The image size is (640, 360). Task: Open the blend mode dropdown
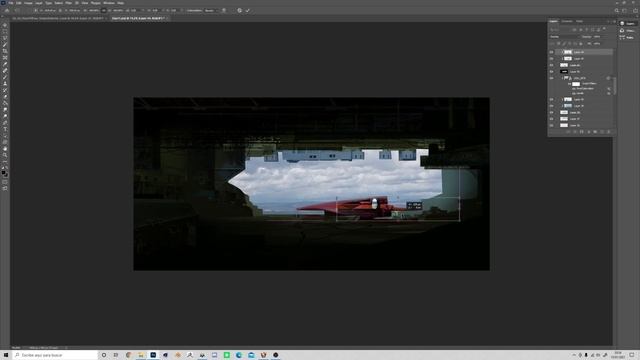tap(564, 37)
